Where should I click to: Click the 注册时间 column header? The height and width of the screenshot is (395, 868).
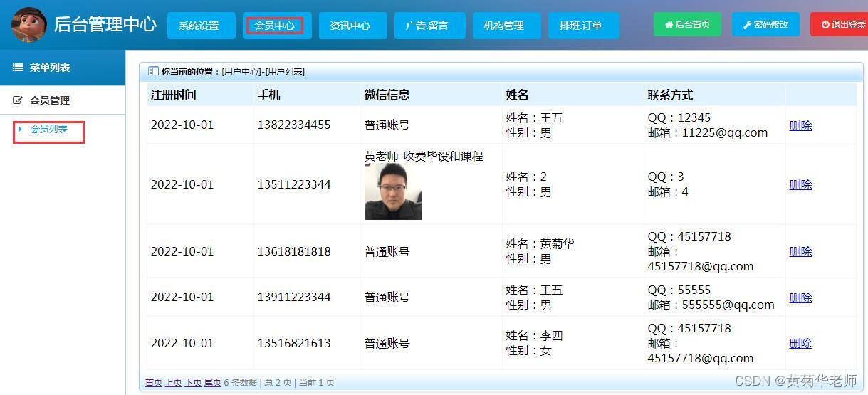pos(173,95)
